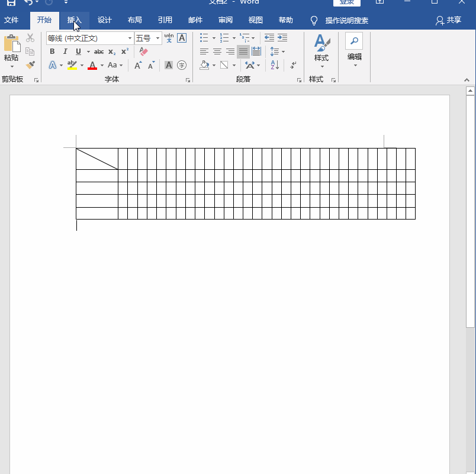Open the 样式 styles button
This screenshot has width=476, height=474.
point(321,50)
